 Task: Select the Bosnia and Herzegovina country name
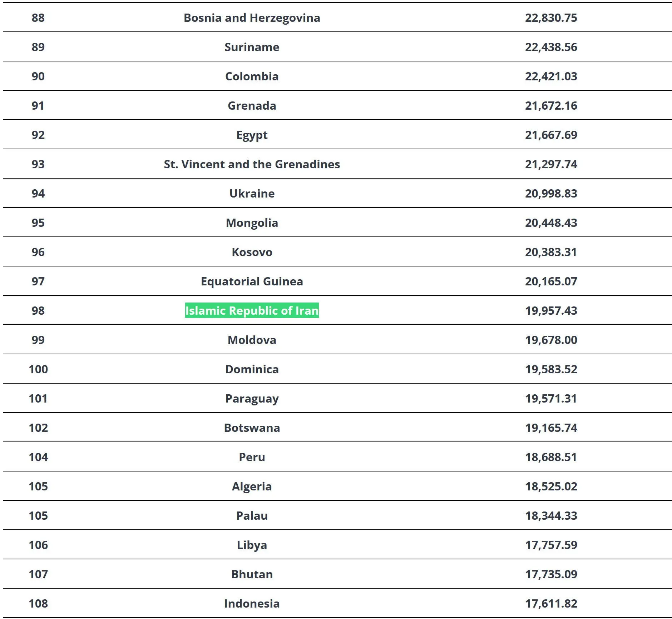[x=252, y=18]
